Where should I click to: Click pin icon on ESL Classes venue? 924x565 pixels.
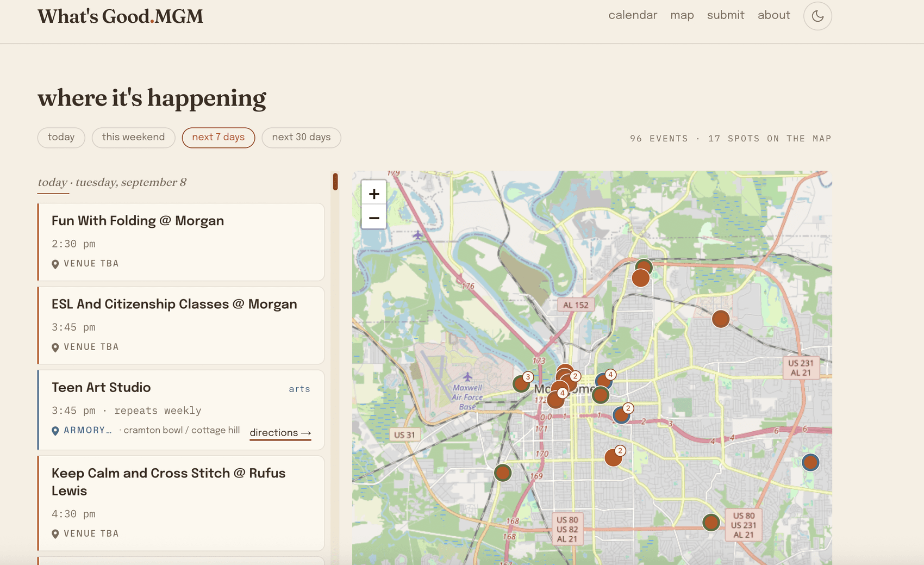[x=55, y=347]
